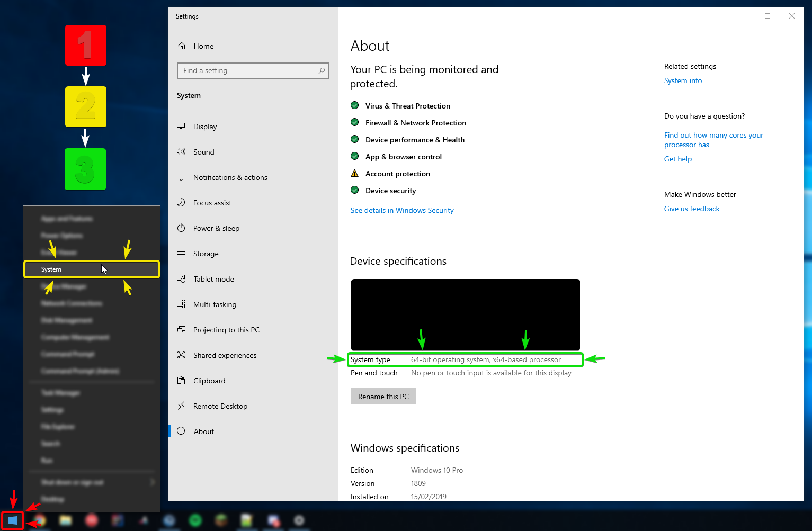Open Power & sleep settings
Viewport: 812px width, 531px height.
[x=216, y=228]
